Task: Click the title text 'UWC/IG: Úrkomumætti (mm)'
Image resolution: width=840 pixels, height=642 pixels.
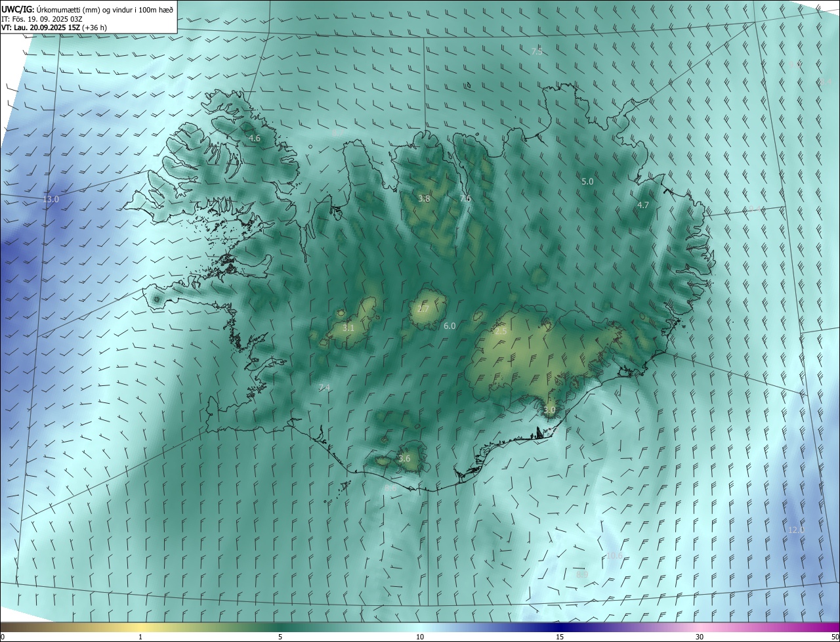Action: pyautogui.click(x=48, y=9)
